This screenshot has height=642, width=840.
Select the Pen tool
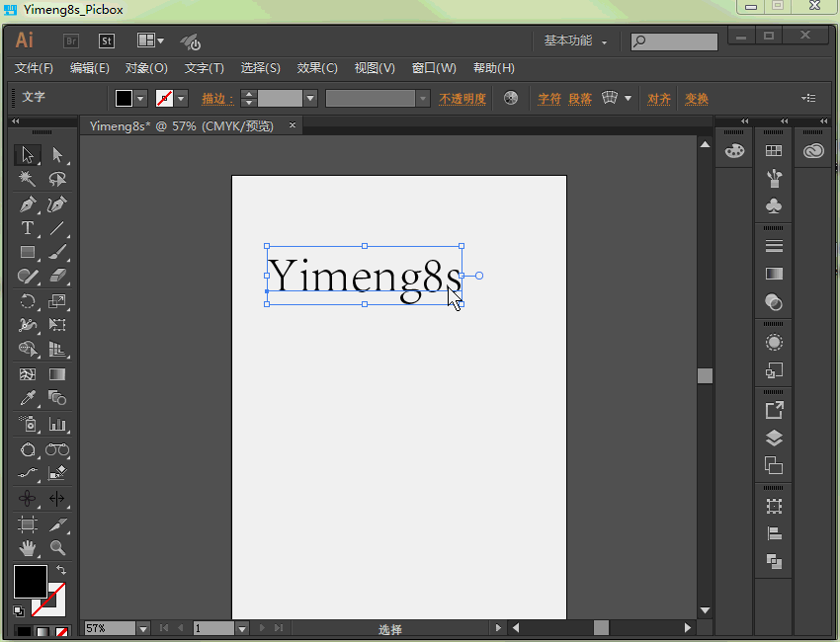pyautogui.click(x=28, y=204)
